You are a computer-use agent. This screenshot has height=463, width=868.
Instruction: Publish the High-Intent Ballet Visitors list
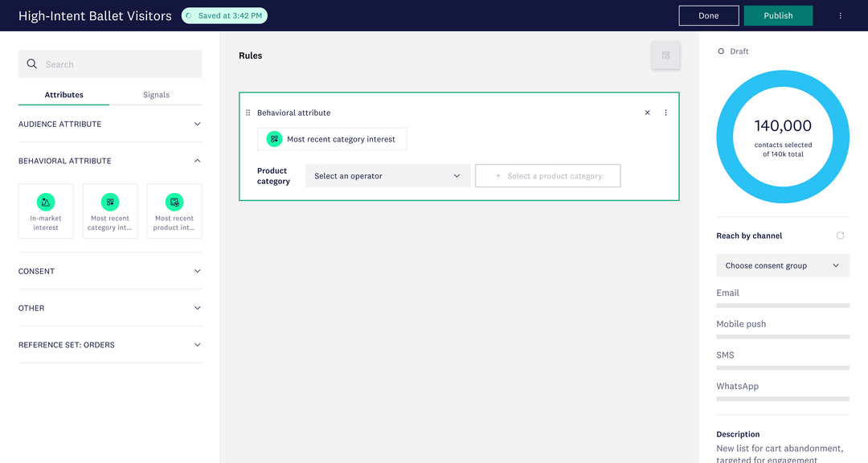[778, 15]
